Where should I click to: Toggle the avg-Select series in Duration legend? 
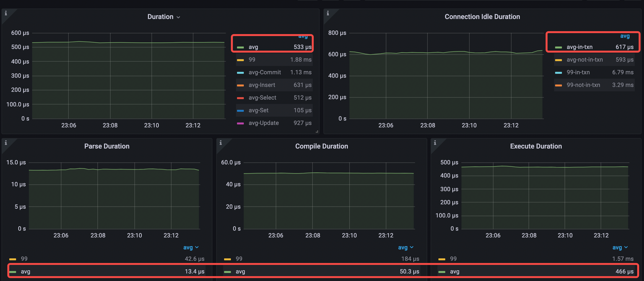262,97
